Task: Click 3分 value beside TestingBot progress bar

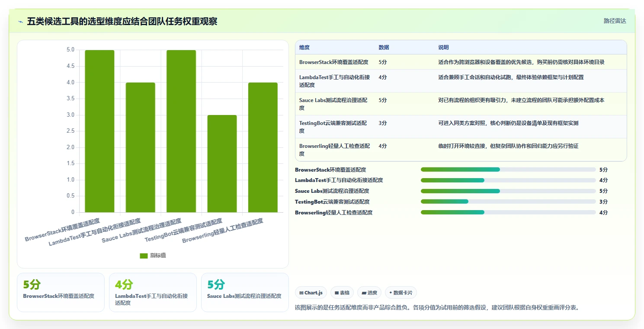Action: (603, 202)
